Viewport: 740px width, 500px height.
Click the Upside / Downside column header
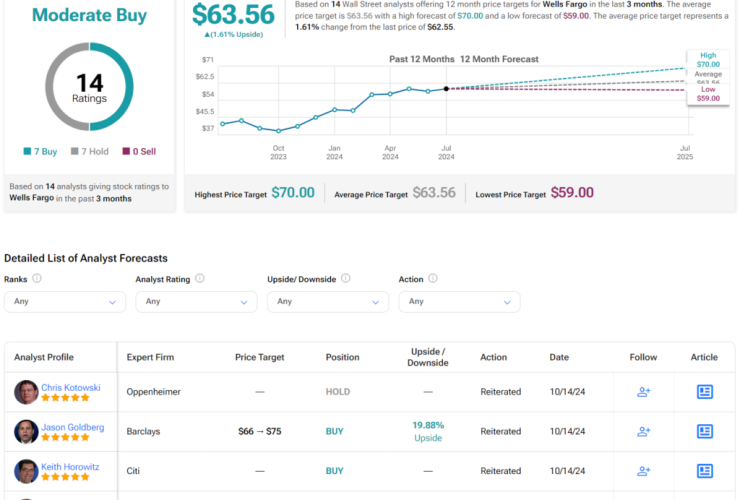click(428, 357)
